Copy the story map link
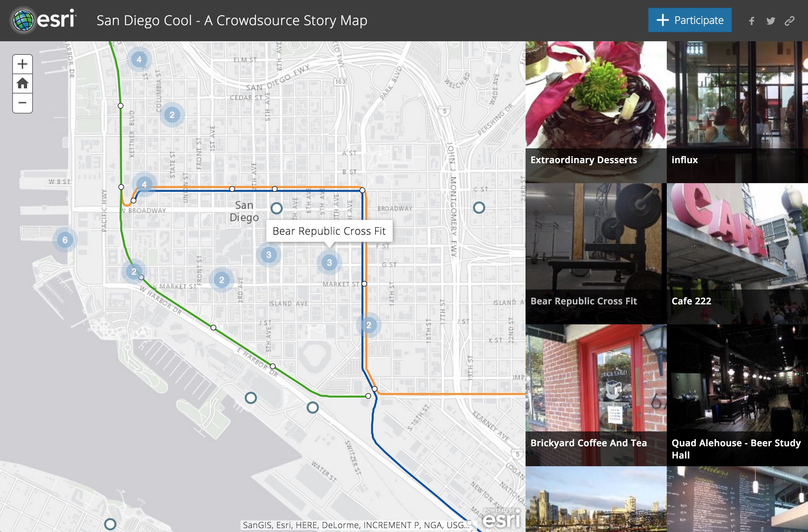 pos(789,21)
